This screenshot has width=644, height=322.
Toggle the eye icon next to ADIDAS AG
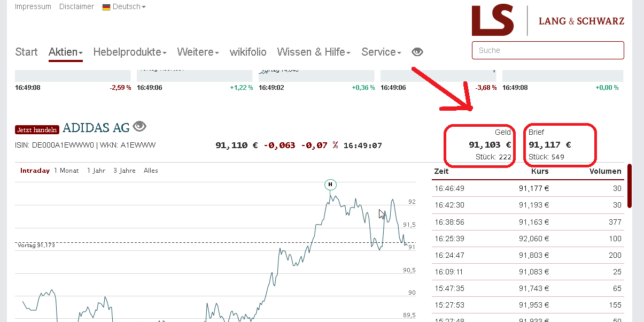pyautogui.click(x=139, y=126)
